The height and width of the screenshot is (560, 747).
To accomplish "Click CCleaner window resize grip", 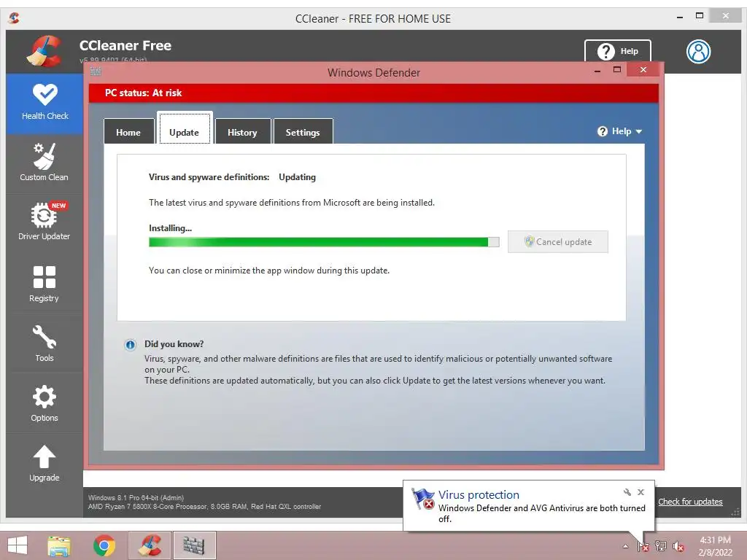I will pos(735,512).
